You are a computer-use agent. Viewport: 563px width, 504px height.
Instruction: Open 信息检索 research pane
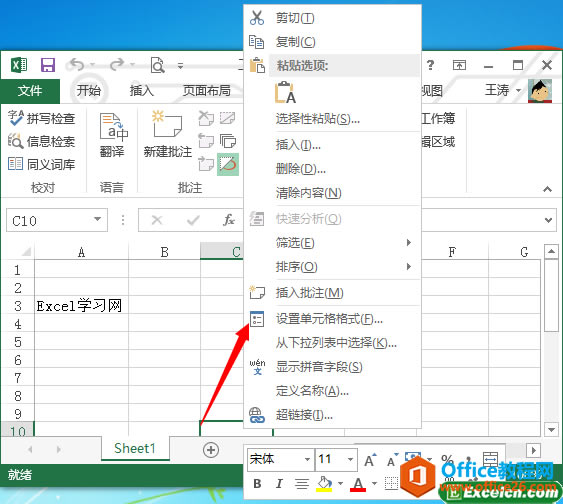pos(42,141)
